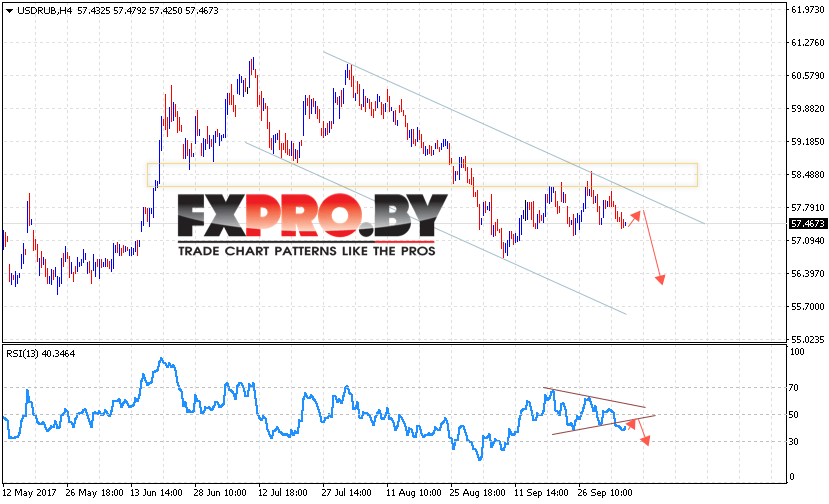Open the chart dropdown triangle beside USDRUB,H4
Screen dimensions: 829x504
pos(9,11)
